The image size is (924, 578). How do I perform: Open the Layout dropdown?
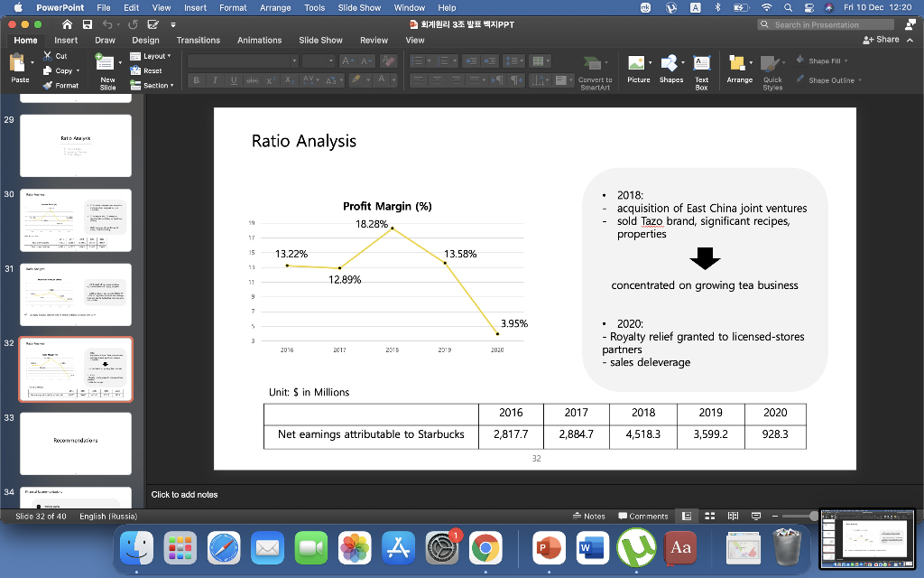click(x=151, y=56)
